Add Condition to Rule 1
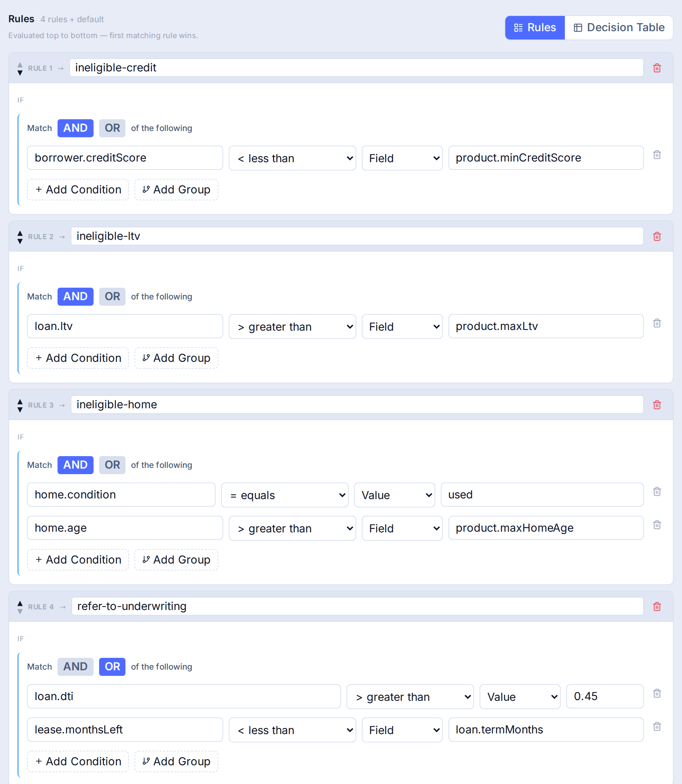Image resolution: width=682 pixels, height=784 pixels. click(78, 190)
